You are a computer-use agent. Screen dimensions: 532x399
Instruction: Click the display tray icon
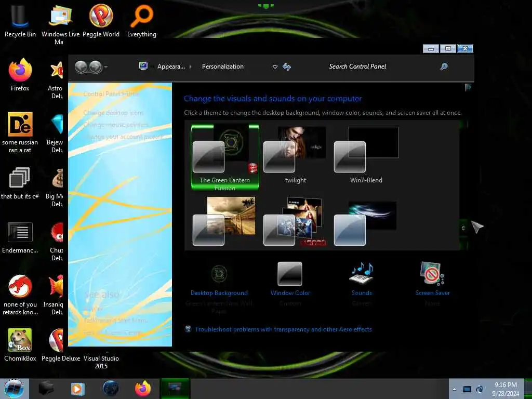tap(467, 389)
